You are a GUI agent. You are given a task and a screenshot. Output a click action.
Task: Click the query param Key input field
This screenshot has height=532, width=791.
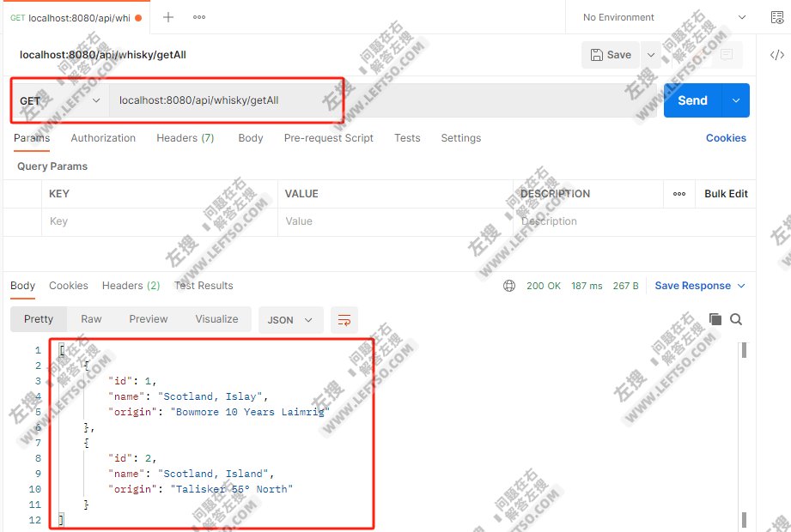coord(160,221)
